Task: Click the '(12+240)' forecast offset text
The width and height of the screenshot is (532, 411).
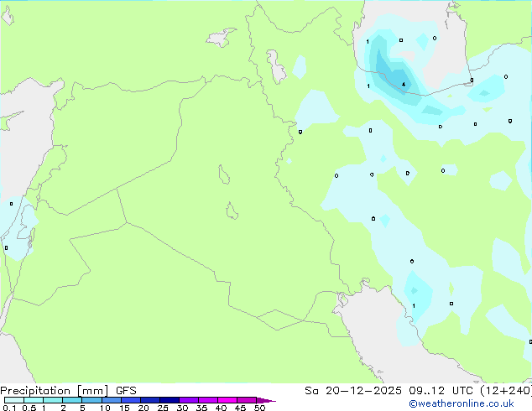Action: tap(505, 391)
